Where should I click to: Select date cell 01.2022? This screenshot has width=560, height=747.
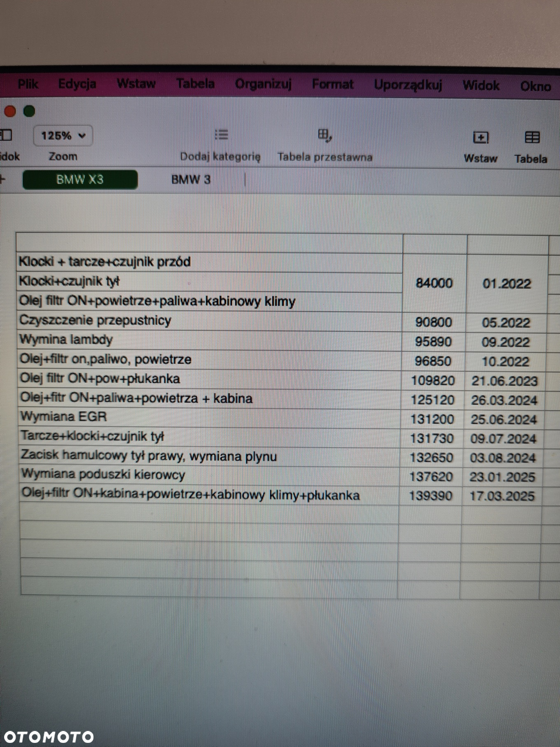(507, 283)
